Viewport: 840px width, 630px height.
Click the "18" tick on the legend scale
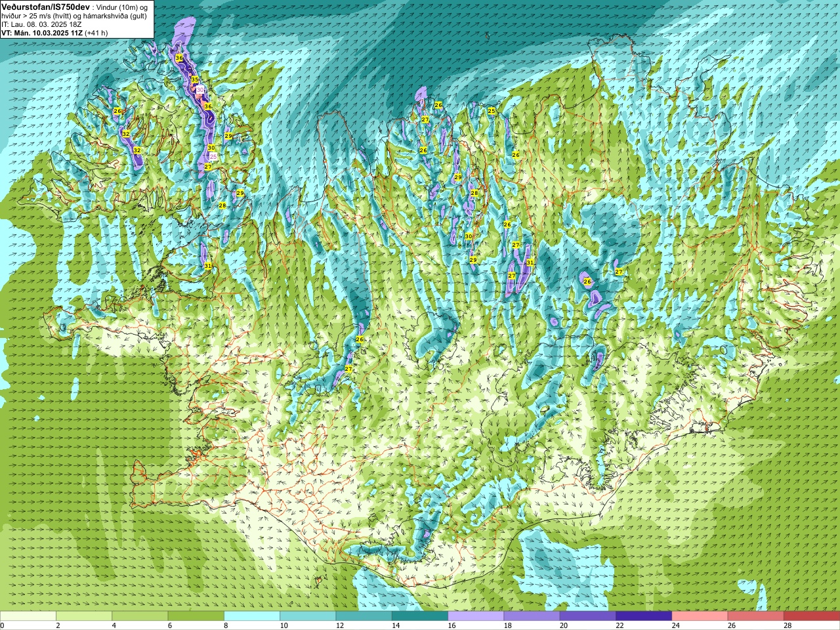coord(507,625)
